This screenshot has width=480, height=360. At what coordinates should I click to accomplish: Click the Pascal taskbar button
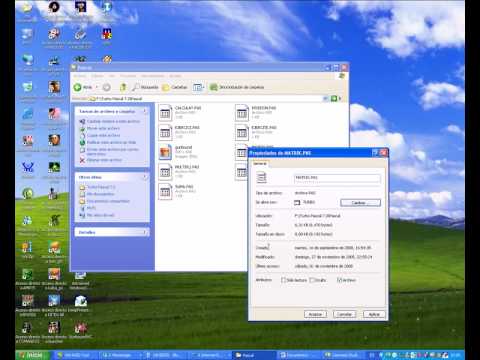(255, 355)
